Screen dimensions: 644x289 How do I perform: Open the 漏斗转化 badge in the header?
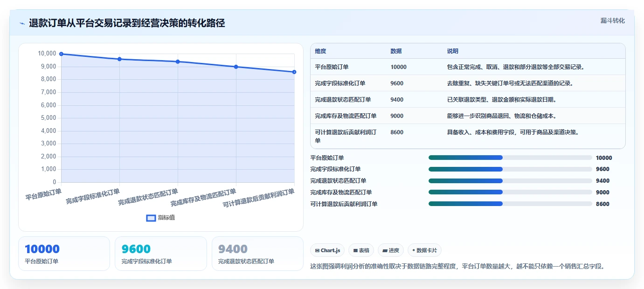pyautogui.click(x=612, y=21)
